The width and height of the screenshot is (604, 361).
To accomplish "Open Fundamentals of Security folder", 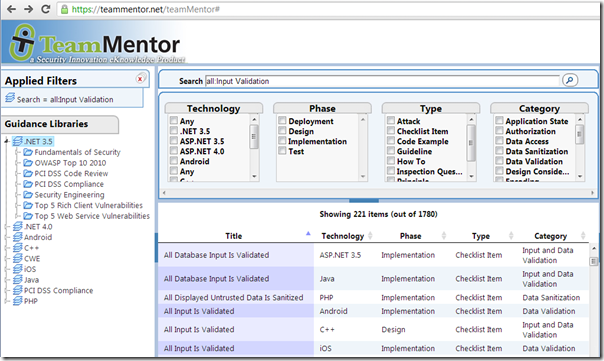I will (77, 152).
